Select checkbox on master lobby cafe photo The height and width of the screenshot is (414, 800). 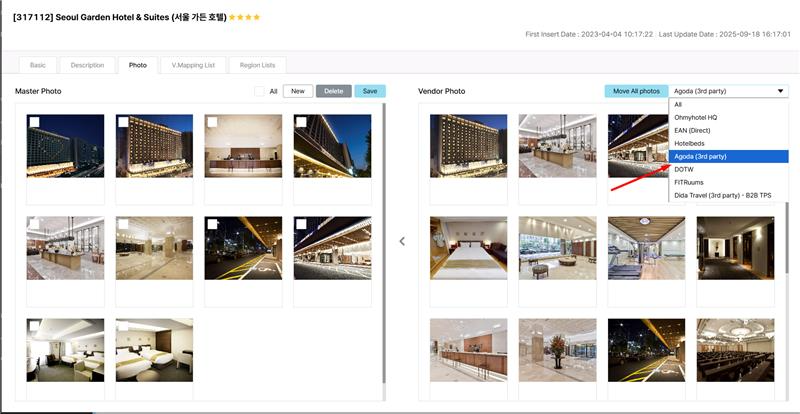pyautogui.click(x=34, y=224)
